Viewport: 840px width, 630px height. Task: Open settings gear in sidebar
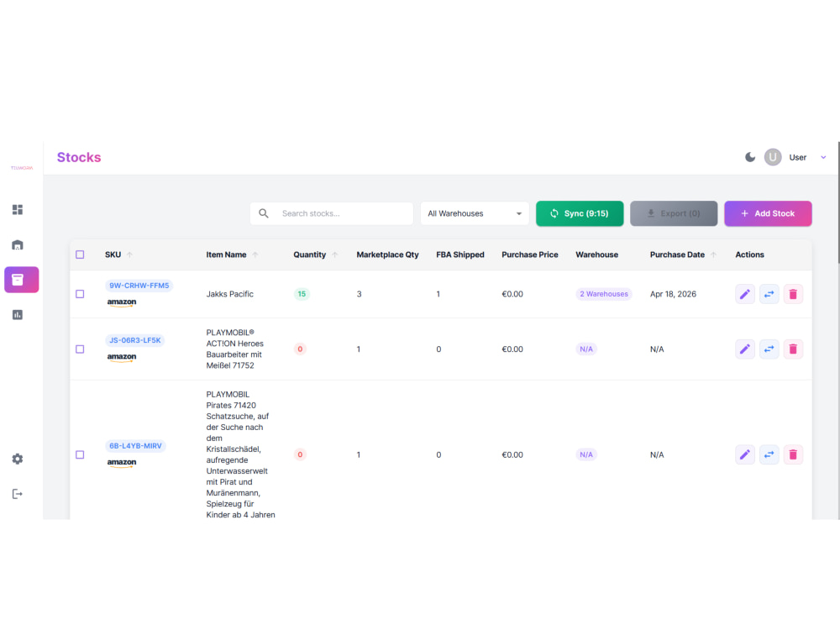pyautogui.click(x=18, y=459)
